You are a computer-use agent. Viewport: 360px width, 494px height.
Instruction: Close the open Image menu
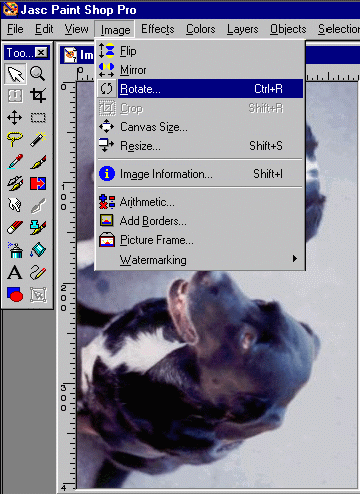point(115,30)
